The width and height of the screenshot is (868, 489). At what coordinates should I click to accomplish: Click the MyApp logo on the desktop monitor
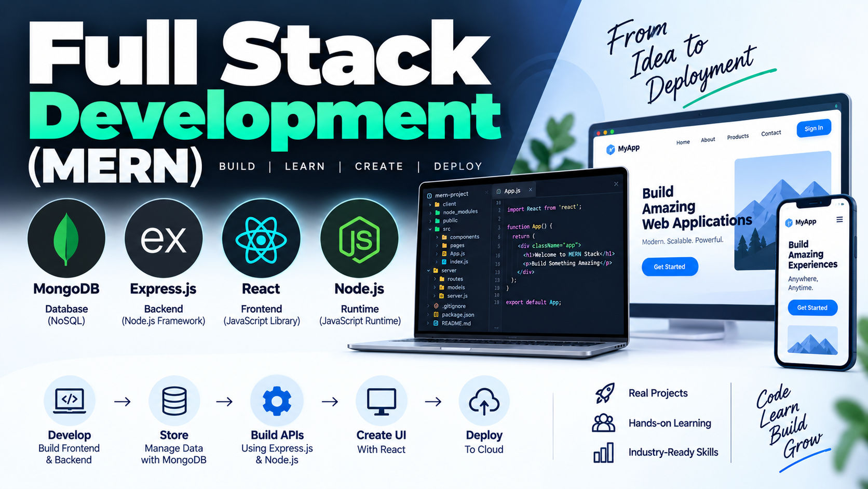(623, 149)
